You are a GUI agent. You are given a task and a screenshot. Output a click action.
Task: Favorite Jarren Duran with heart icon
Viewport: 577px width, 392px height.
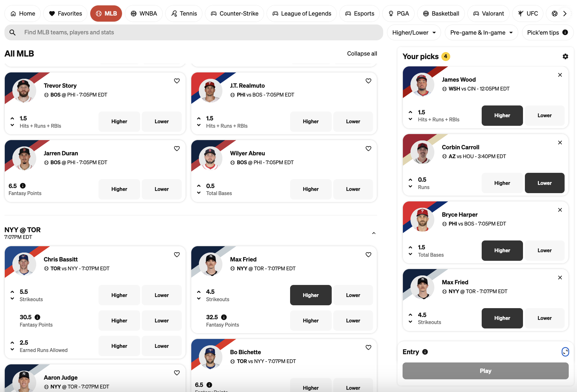click(x=177, y=149)
